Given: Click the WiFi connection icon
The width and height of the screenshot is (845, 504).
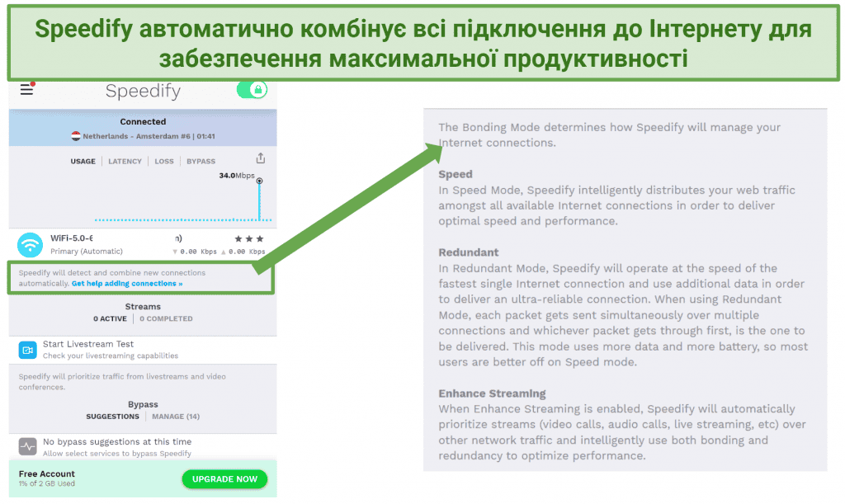Looking at the screenshot, I should tap(31, 245).
